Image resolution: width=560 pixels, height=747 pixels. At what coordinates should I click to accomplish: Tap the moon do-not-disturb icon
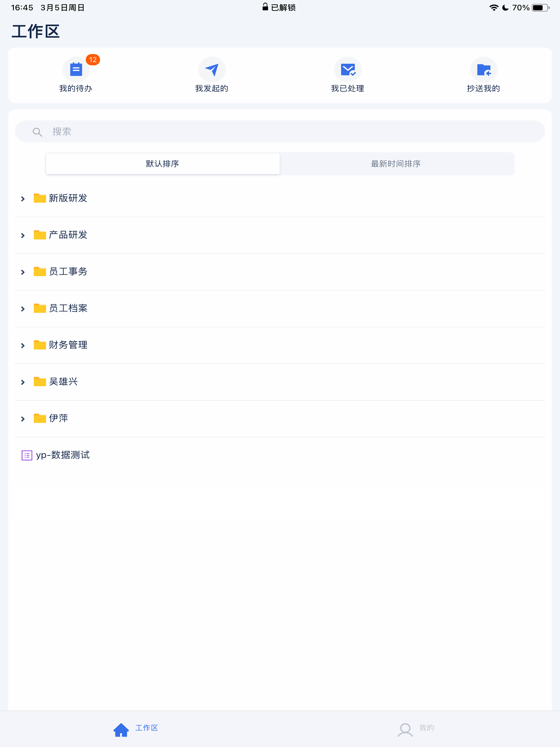pos(505,7)
